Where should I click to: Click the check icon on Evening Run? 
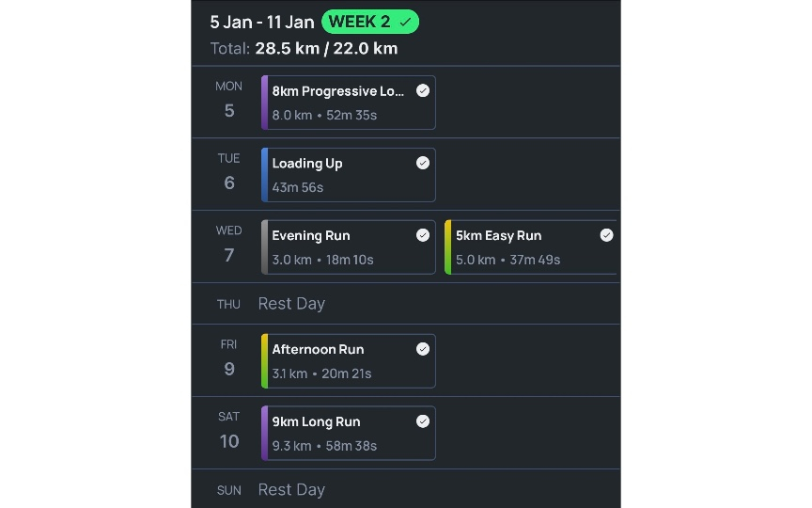coord(423,235)
